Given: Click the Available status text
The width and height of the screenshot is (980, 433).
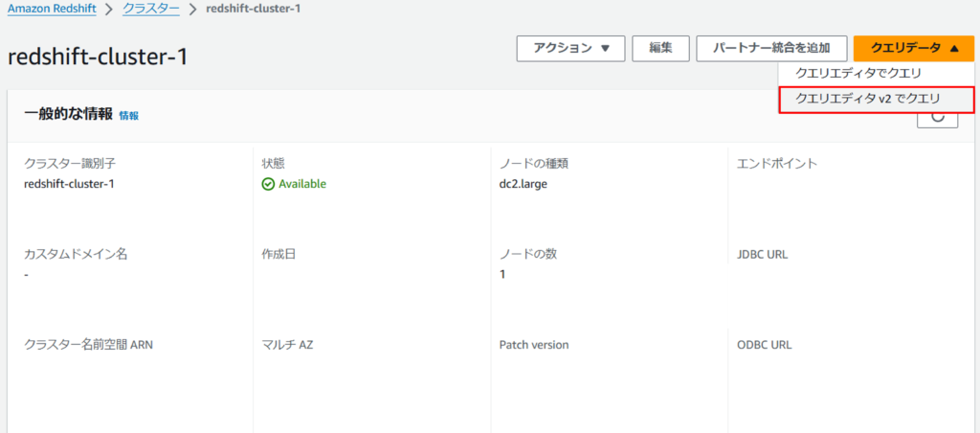Looking at the screenshot, I should pos(302,184).
